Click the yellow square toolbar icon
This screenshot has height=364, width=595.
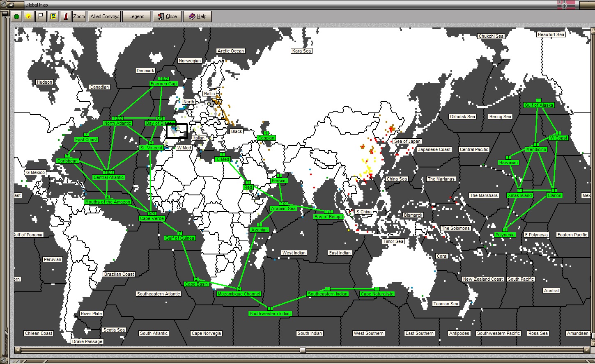tap(53, 16)
